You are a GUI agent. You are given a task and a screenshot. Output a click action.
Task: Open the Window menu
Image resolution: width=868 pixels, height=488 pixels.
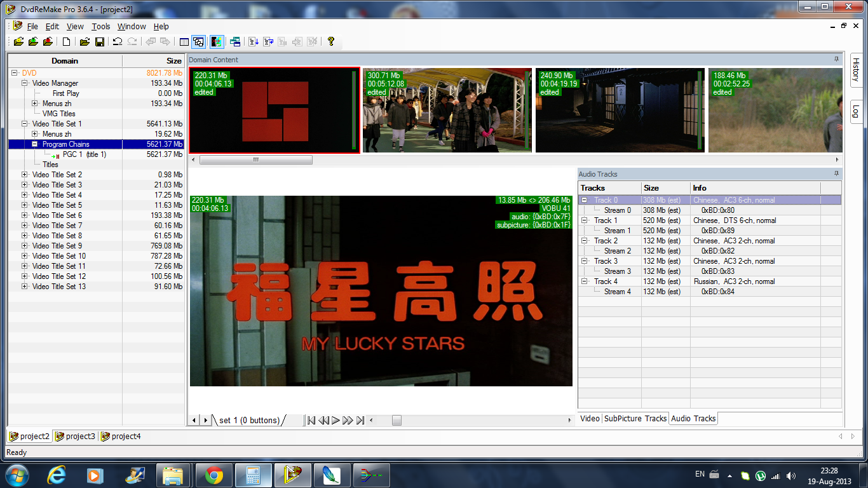pos(132,27)
